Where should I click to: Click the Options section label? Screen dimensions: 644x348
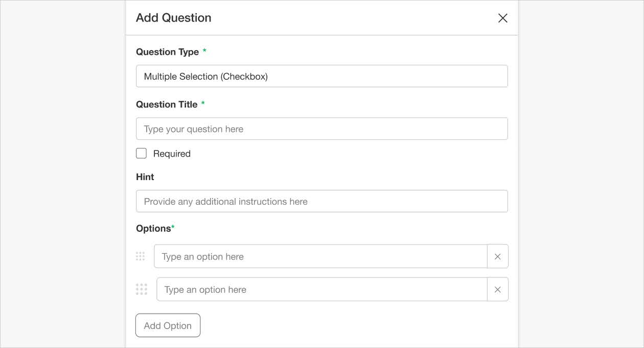click(154, 228)
